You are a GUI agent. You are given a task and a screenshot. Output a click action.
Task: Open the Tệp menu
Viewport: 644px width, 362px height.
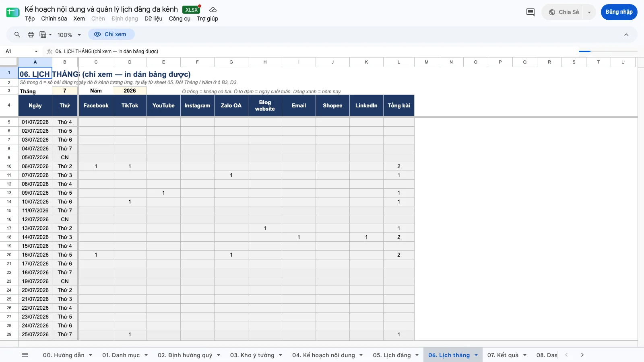tap(30, 19)
